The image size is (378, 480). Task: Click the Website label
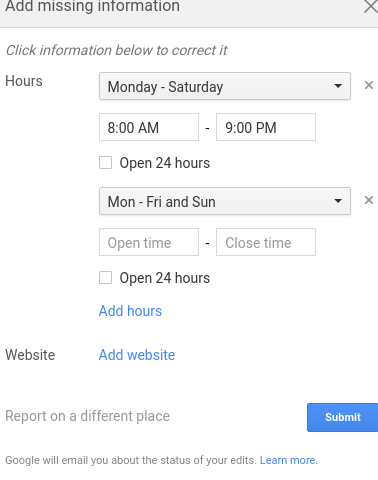coord(30,355)
